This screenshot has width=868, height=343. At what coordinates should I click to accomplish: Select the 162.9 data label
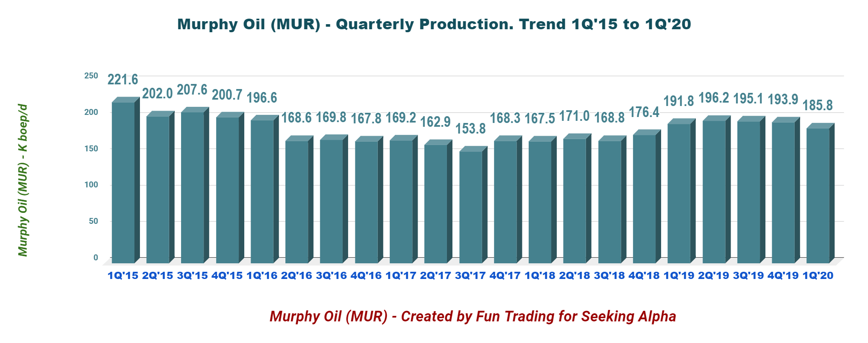[435, 122]
